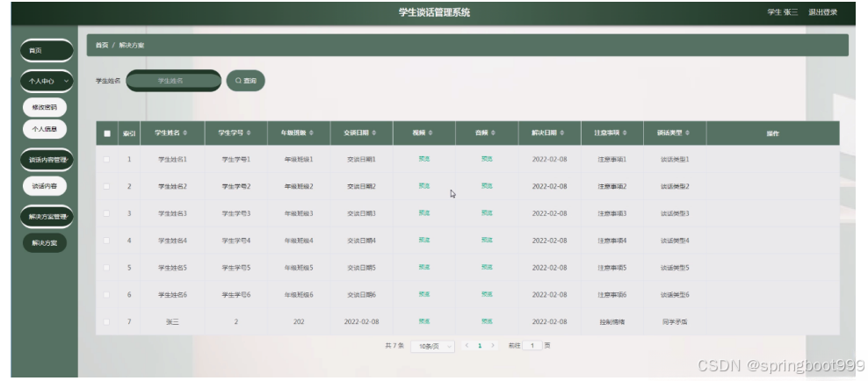
Task: Click 解决方案 in the breadcrumb
Action: point(132,46)
